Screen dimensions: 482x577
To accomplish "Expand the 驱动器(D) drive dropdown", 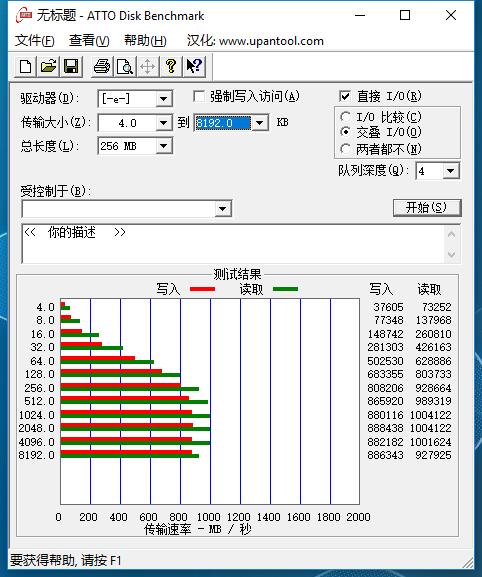I will click(163, 99).
